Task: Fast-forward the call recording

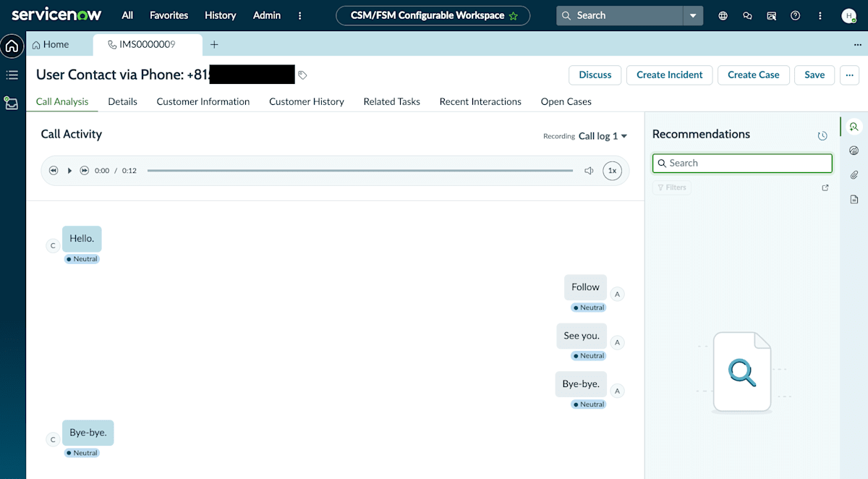Action: coord(85,171)
